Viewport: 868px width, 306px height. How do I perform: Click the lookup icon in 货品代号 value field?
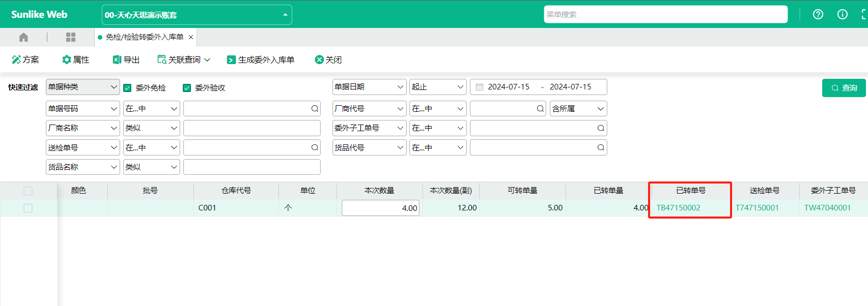click(601, 147)
